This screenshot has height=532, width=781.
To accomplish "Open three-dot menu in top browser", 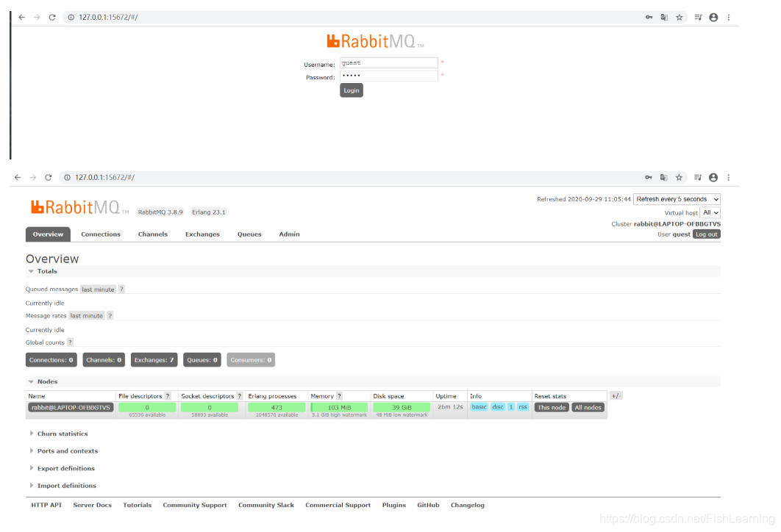I will 729,18.
